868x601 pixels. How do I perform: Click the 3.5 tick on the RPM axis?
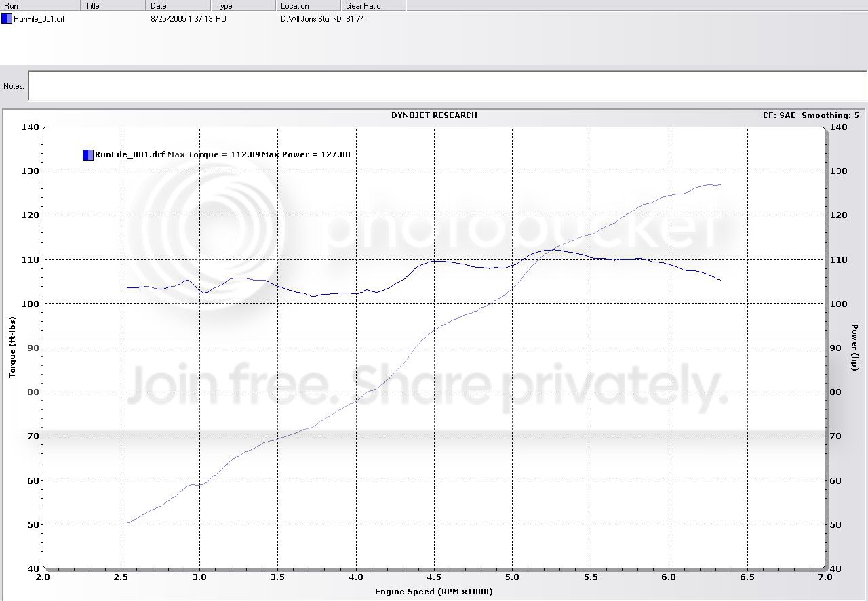(278, 577)
